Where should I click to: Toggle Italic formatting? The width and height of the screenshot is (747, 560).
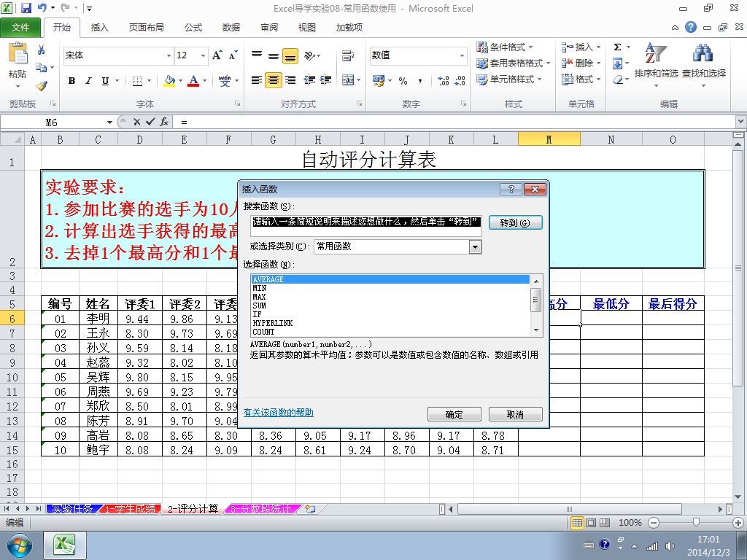click(x=88, y=80)
